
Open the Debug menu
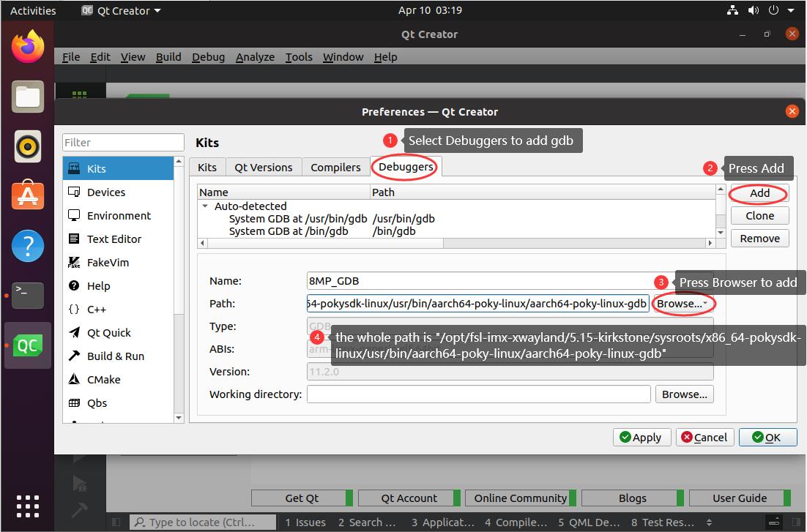(208, 57)
